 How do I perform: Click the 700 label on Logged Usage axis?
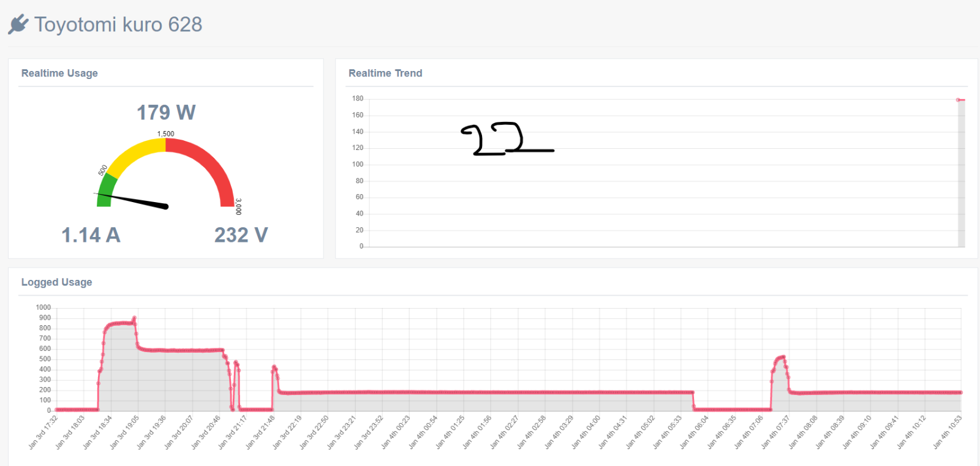45,339
